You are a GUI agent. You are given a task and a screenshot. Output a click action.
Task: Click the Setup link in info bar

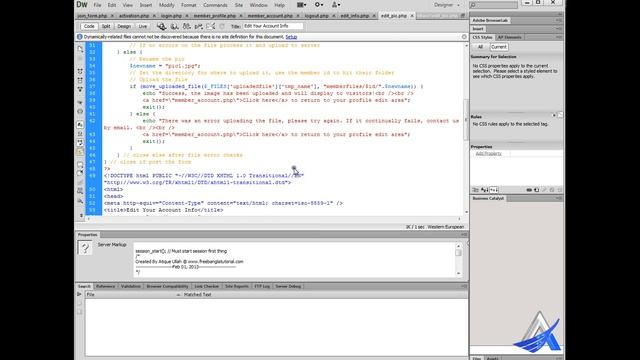tap(291, 37)
